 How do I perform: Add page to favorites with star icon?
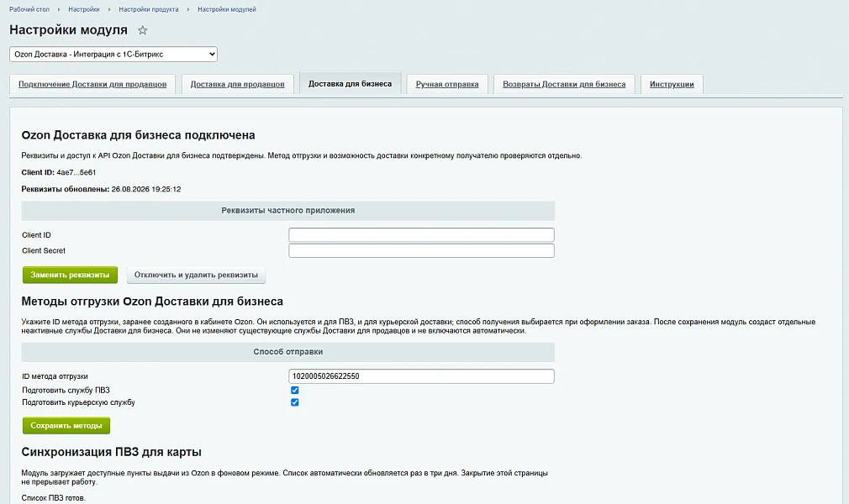pos(142,30)
